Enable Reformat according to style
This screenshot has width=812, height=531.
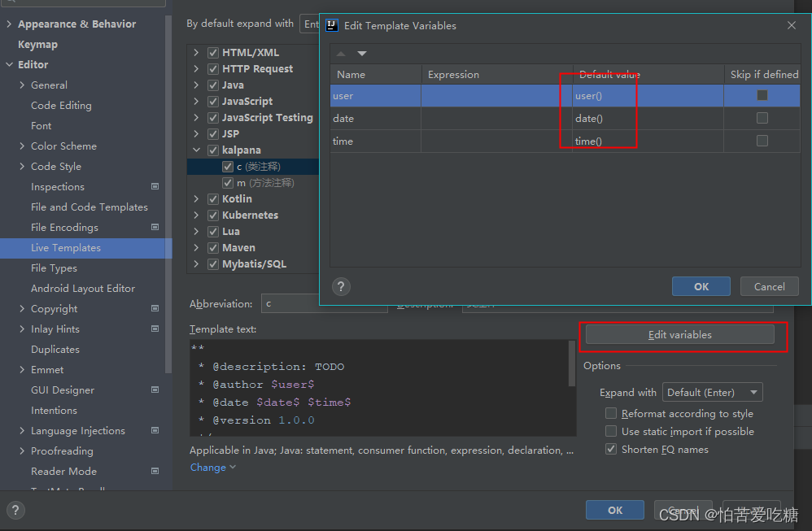pos(611,414)
